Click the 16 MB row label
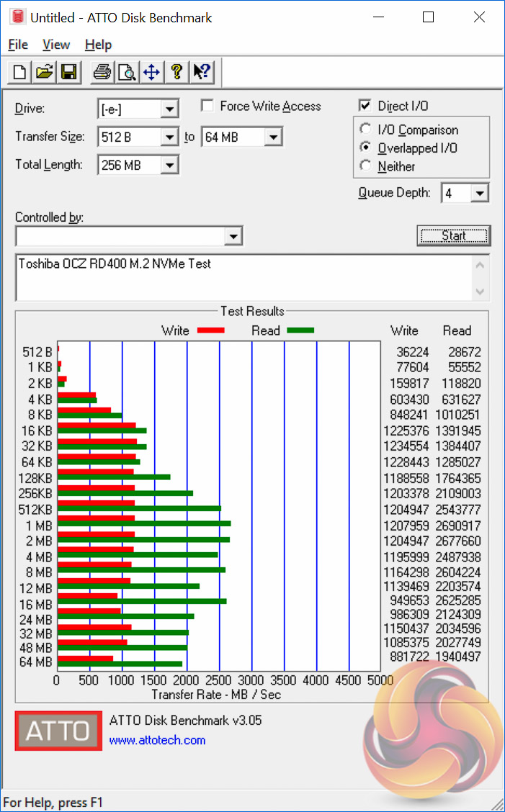Screen dimensions: 505x812 (x=36, y=605)
